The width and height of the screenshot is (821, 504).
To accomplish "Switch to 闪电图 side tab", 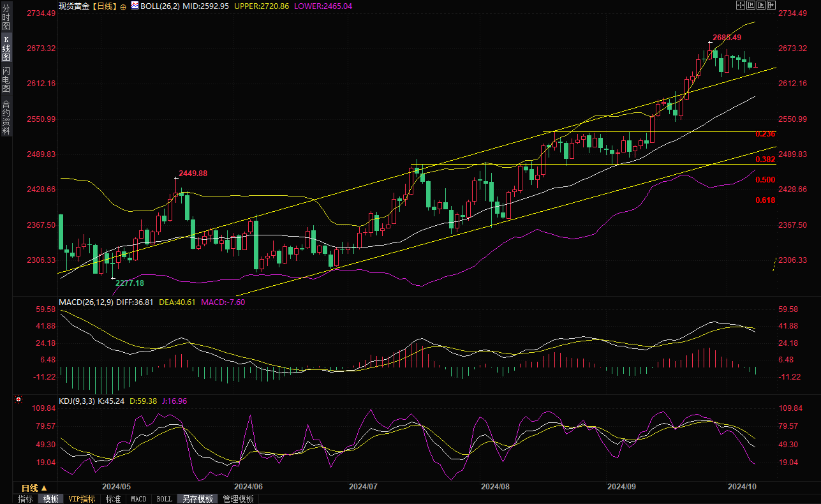I will [6, 80].
